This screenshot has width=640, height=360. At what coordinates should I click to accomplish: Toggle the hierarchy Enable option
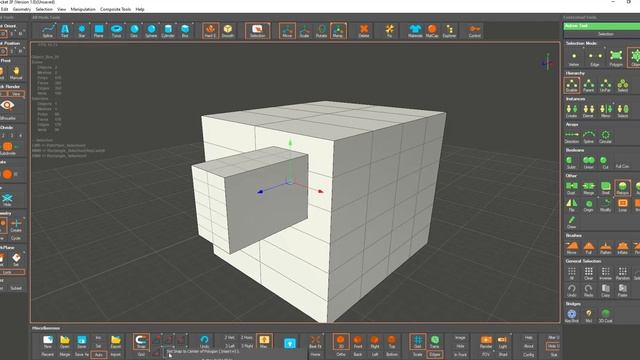pyautogui.click(x=572, y=85)
